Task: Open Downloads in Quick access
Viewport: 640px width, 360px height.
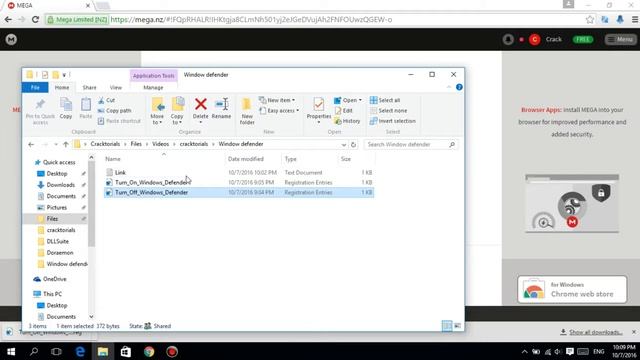Action: pyautogui.click(x=60, y=185)
